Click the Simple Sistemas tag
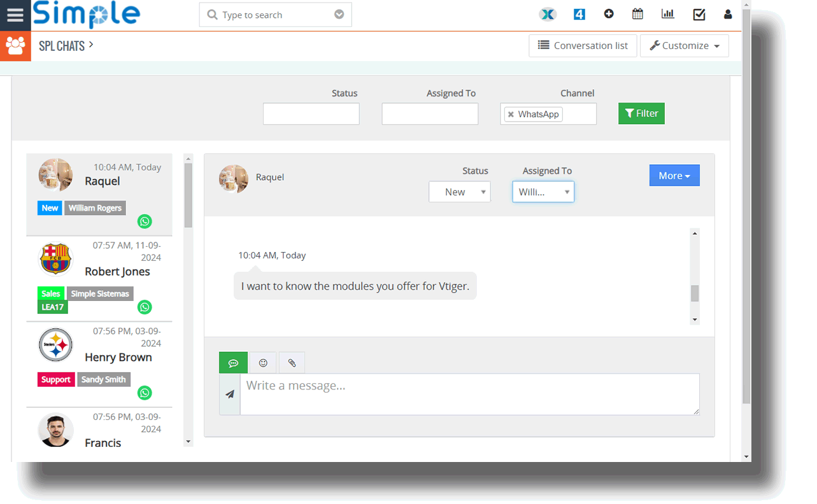The image size is (817, 504). tap(100, 293)
